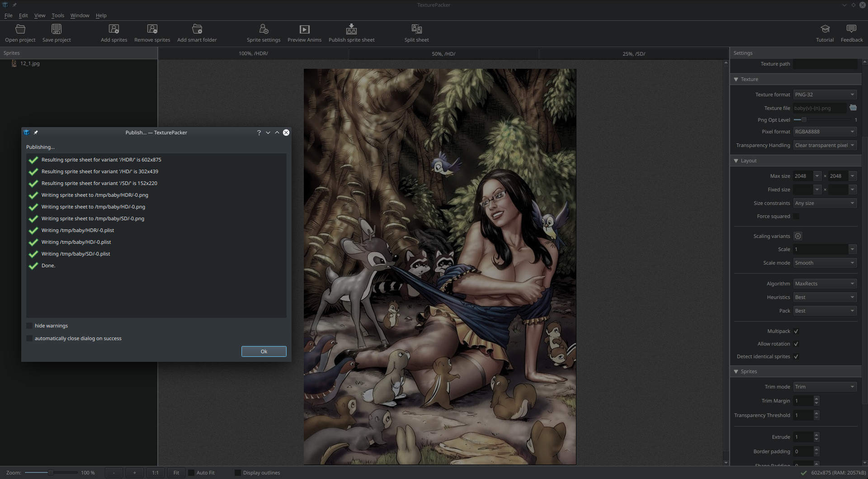The image size is (868, 479).
Task: Launch Preview Anims from the toolbar
Action: click(x=305, y=29)
